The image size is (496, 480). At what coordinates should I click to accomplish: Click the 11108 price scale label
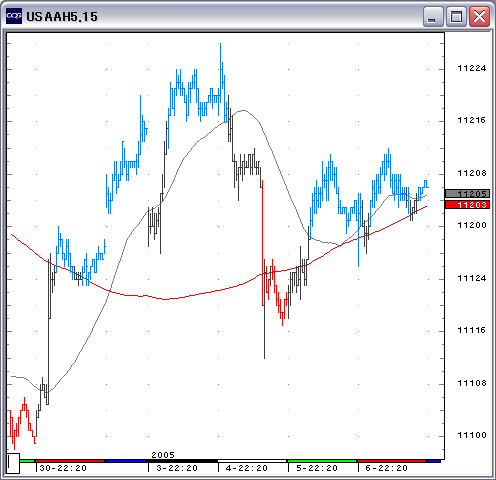pos(472,383)
